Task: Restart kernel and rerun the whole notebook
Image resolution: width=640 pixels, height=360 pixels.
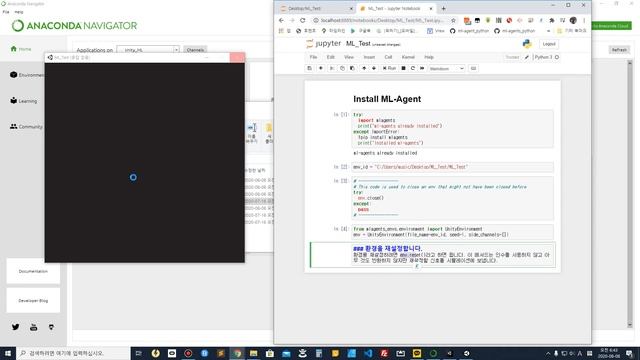Action: click(x=422, y=69)
